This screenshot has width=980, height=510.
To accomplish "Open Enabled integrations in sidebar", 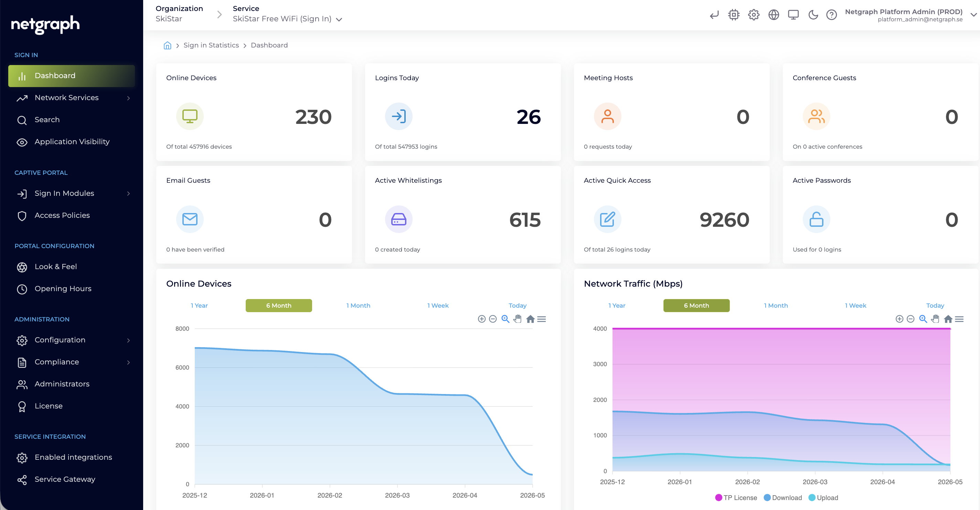I will 72,457.
